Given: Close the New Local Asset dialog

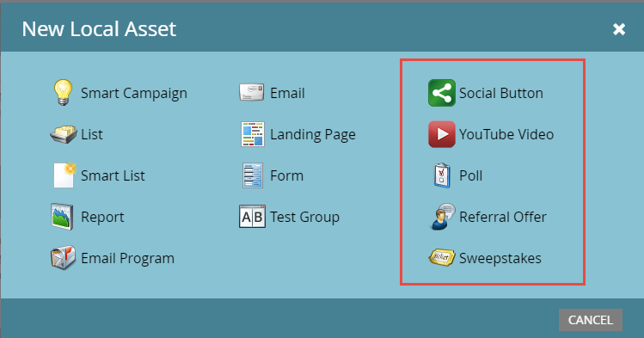Looking at the screenshot, I should (x=619, y=29).
